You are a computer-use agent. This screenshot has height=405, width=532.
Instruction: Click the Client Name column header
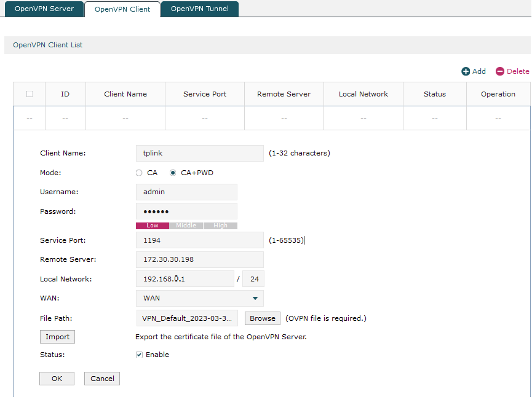(x=125, y=94)
